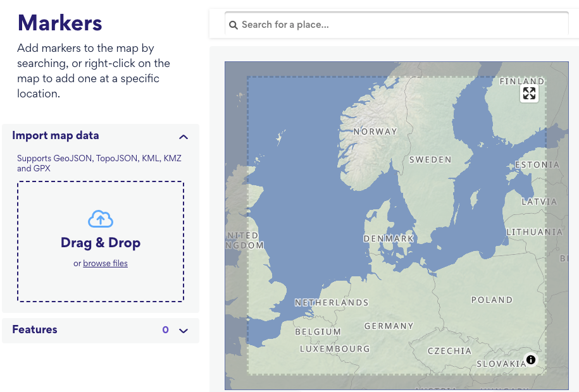This screenshot has height=392, width=579.
Task: Open fullscreen view of the map
Action: tap(530, 93)
